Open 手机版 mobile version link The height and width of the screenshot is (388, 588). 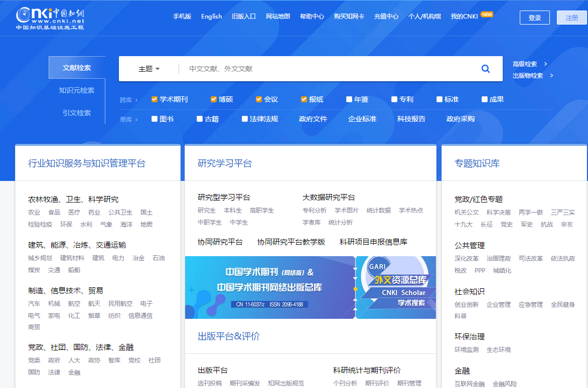point(182,17)
